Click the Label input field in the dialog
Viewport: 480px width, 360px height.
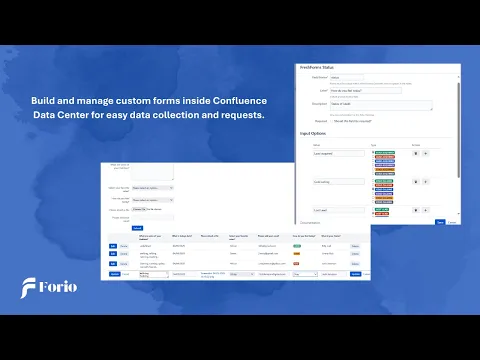pos(366,90)
